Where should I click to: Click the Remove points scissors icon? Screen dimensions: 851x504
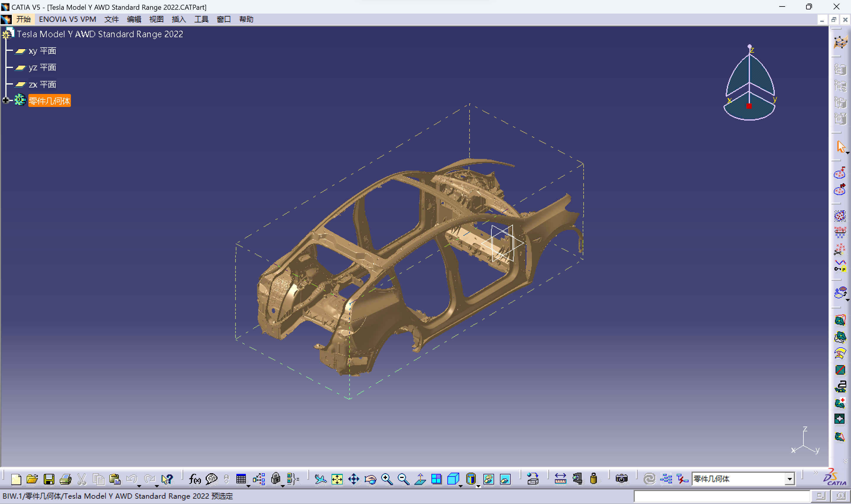coord(840,249)
